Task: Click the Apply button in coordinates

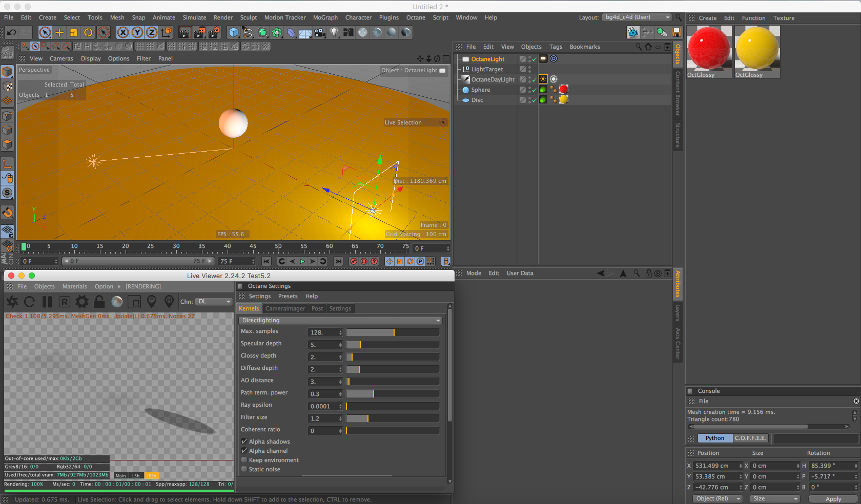Action: [833, 499]
